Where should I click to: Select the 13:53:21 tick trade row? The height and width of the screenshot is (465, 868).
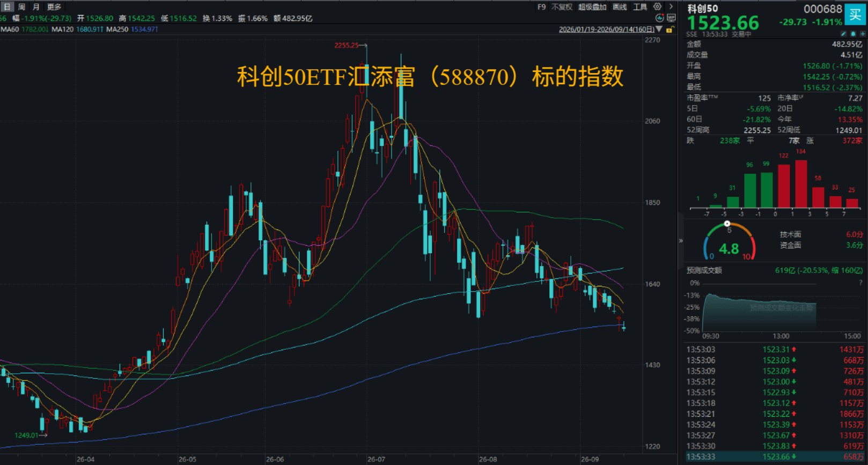pyautogui.click(x=775, y=414)
